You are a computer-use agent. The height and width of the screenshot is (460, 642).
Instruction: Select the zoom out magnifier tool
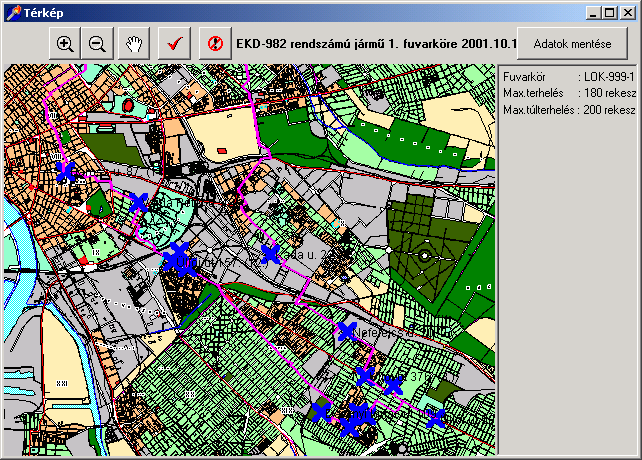coord(97,44)
